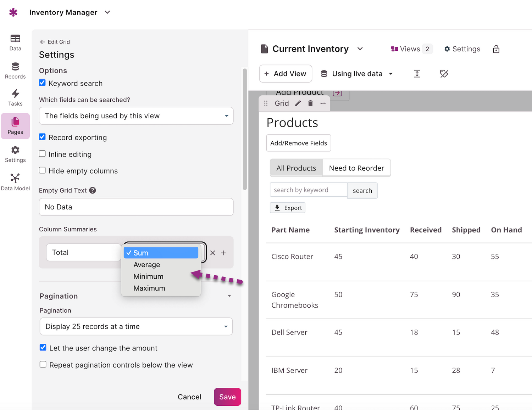Select Average from summary type list
532x410 pixels.
point(147,265)
